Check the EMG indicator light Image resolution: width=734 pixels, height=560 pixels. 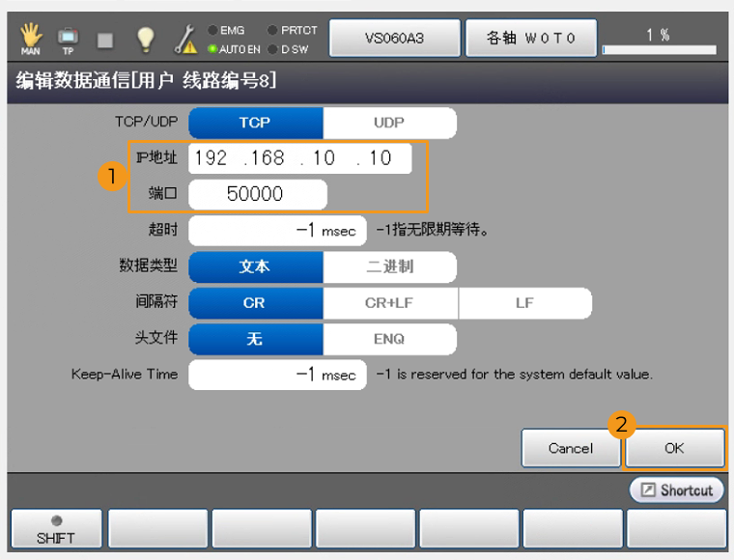point(212,30)
